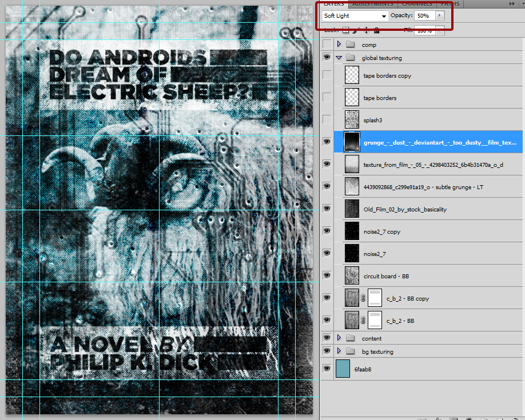Hide the subtle grunge - LT layer

(x=327, y=186)
